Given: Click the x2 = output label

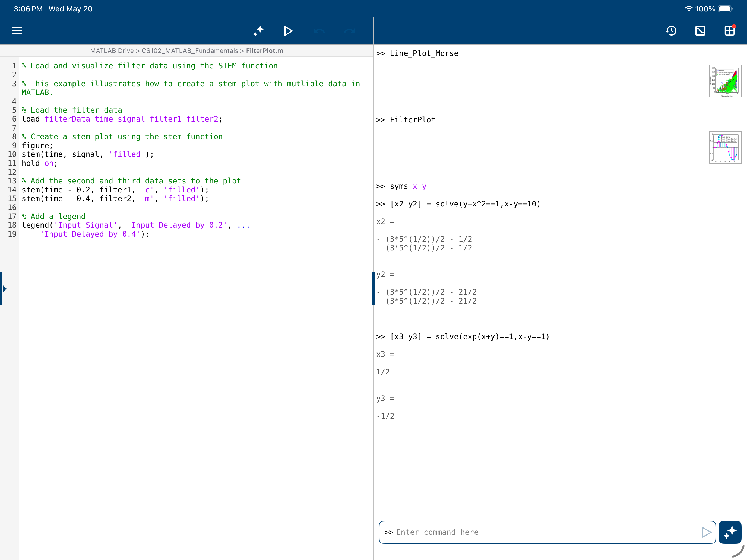Looking at the screenshot, I should point(385,221).
